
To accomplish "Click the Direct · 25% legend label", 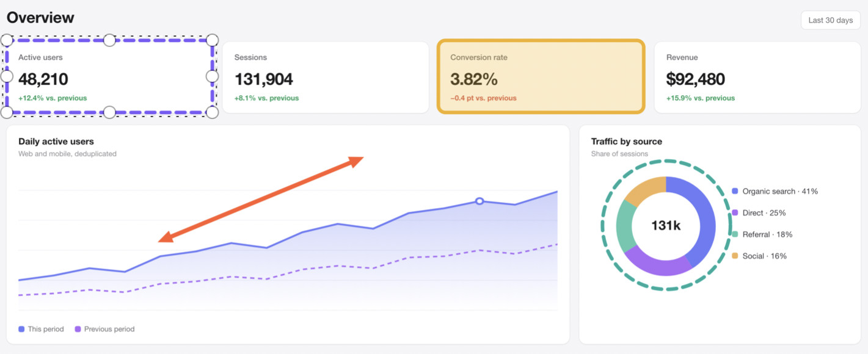I will pyautogui.click(x=764, y=213).
